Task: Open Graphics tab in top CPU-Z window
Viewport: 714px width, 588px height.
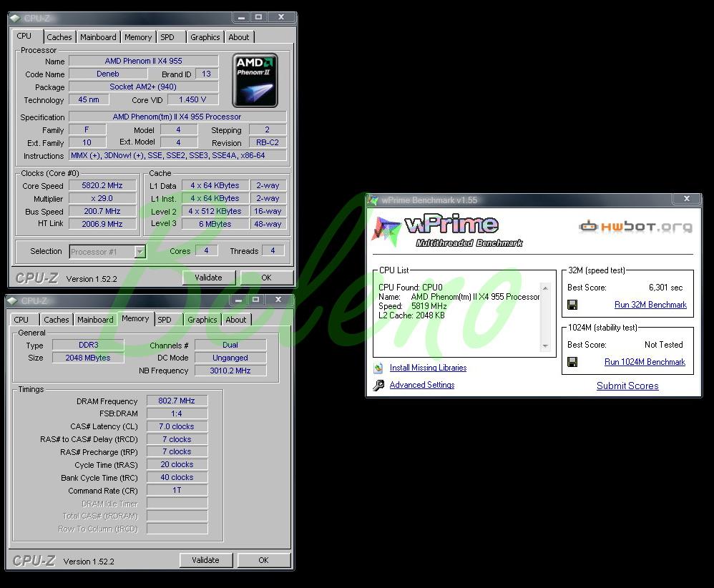Action: click(205, 37)
